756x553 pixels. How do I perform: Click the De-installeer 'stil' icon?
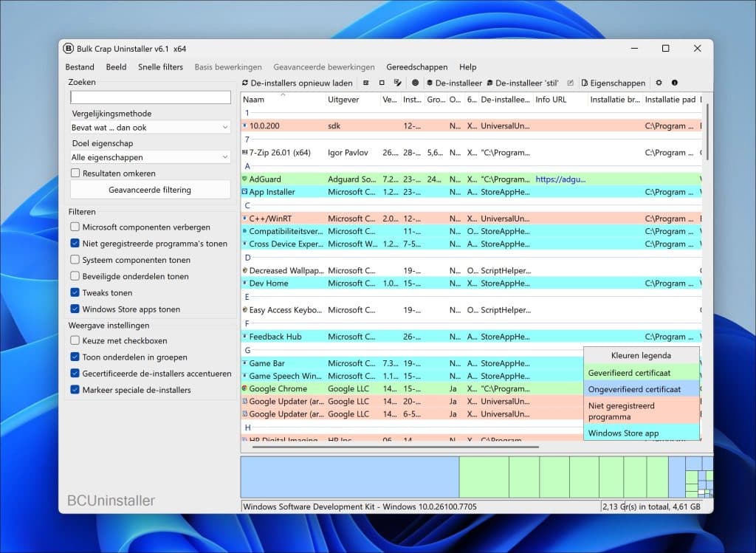490,83
